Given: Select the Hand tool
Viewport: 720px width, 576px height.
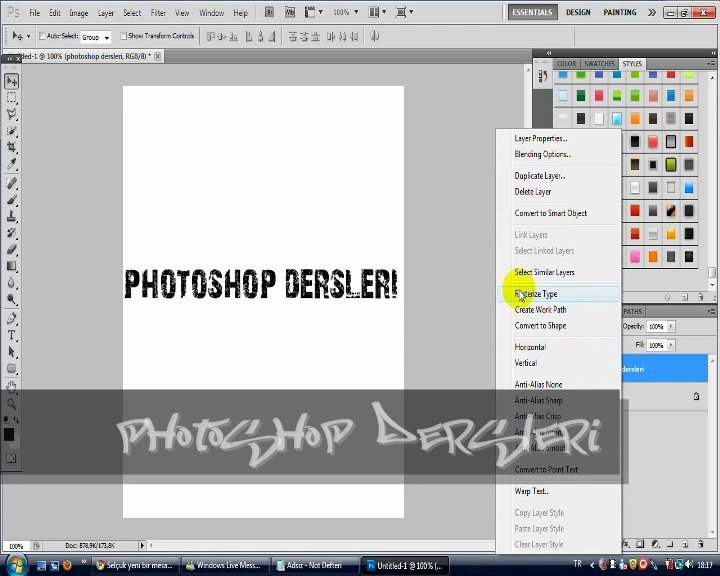Looking at the screenshot, I should pos(12,387).
